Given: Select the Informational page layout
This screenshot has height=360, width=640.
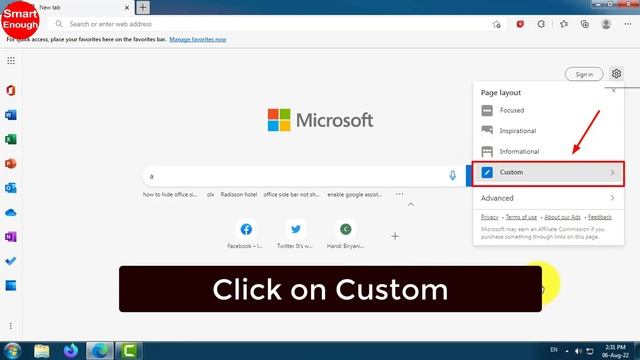Looking at the screenshot, I should [x=548, y=151].
